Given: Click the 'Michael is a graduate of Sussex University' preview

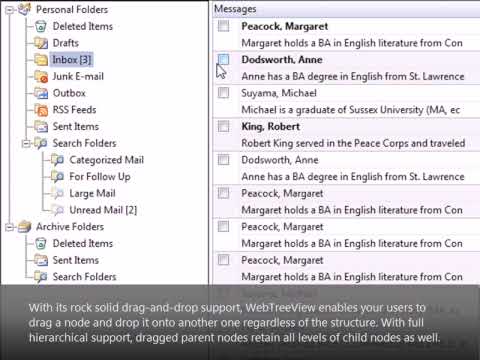Looking at the screenshot, I should (351, 110).
